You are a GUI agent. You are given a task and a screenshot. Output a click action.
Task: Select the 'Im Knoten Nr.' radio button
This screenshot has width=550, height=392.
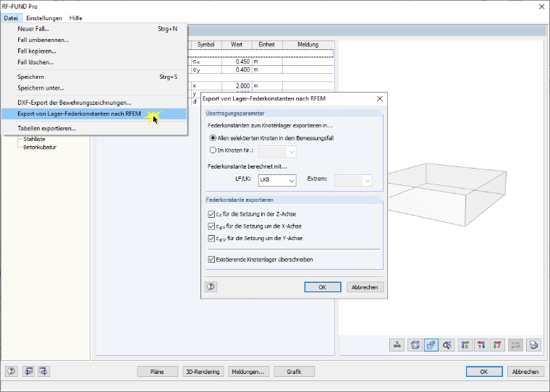click(x=213, y=150)
